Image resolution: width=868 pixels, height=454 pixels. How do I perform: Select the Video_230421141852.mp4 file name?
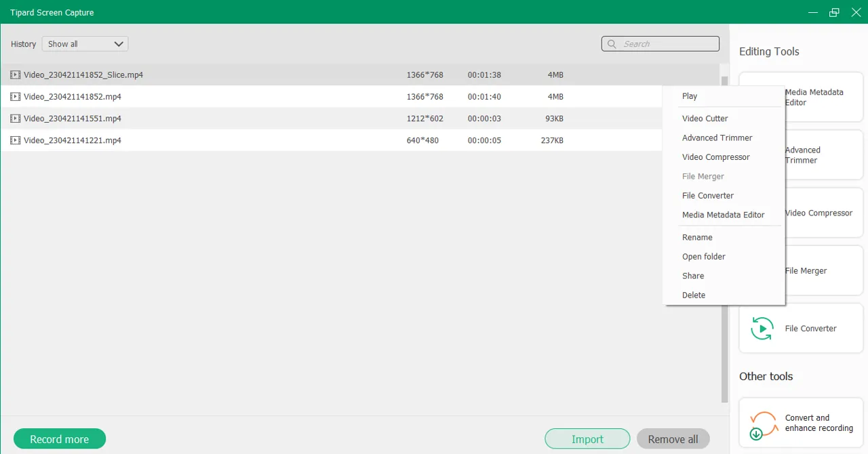click(73, 97)
